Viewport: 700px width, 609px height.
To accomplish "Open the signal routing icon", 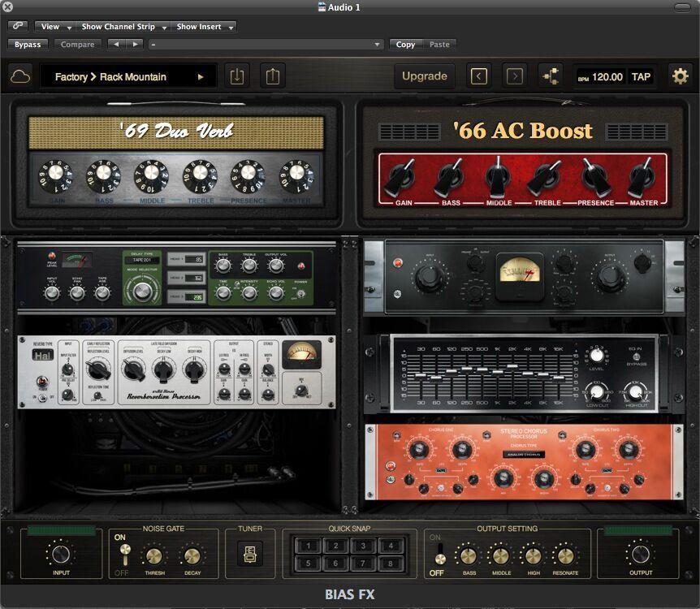I will tap(551, 76).
